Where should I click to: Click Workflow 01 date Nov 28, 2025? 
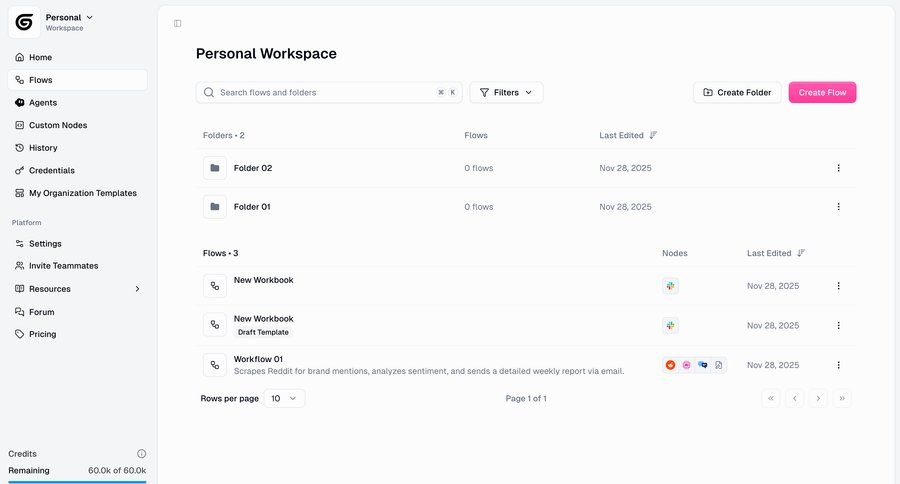coord(773,365)
